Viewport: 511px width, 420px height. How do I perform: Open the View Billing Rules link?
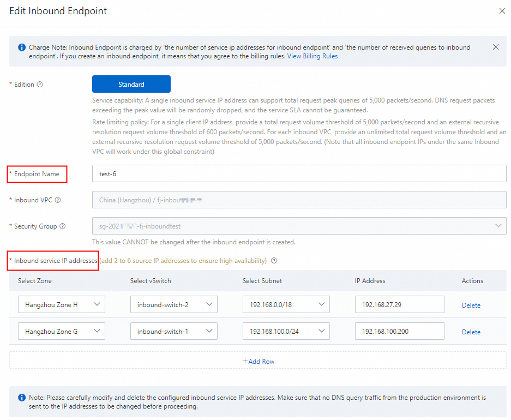click(312, 56)
